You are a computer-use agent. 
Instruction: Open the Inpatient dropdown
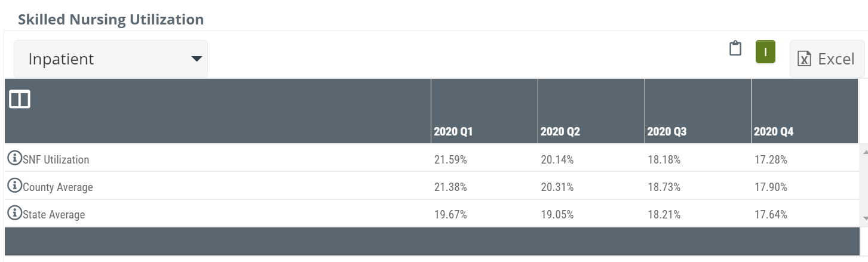point(111,59)
